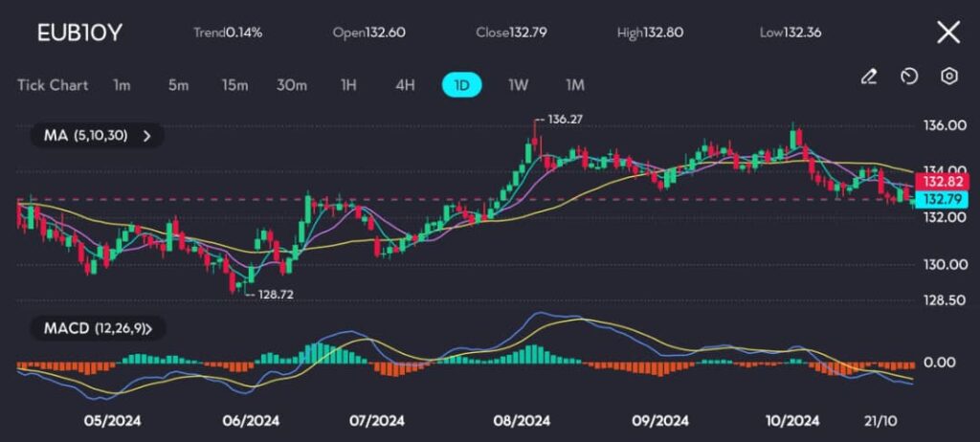Click the 136.27 high price marker

pos(565,120)
